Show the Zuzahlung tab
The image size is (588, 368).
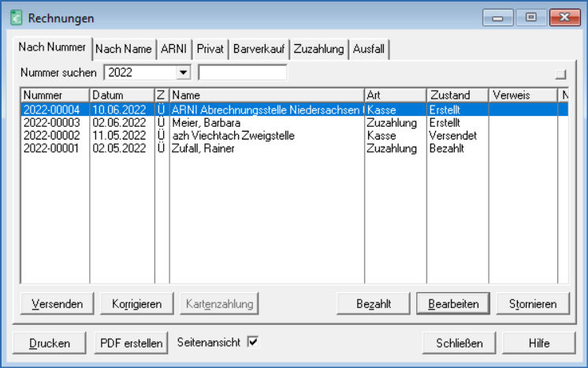tap(318, 49)
